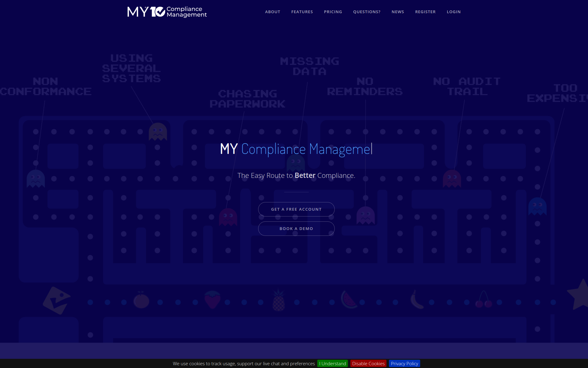Click the 'NO AUDIT TRAIL' pixel label

pyautogui.click(x=467, y=86)
